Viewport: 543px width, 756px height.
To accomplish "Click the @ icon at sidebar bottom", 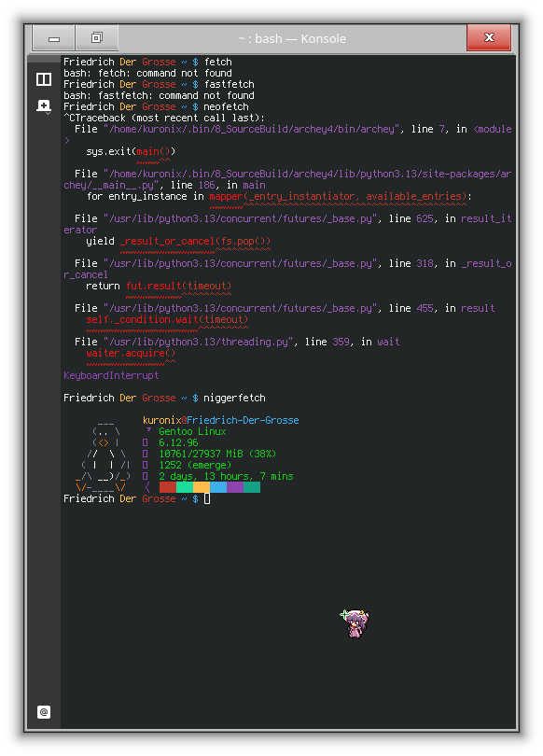I will (x=44, y=711).
